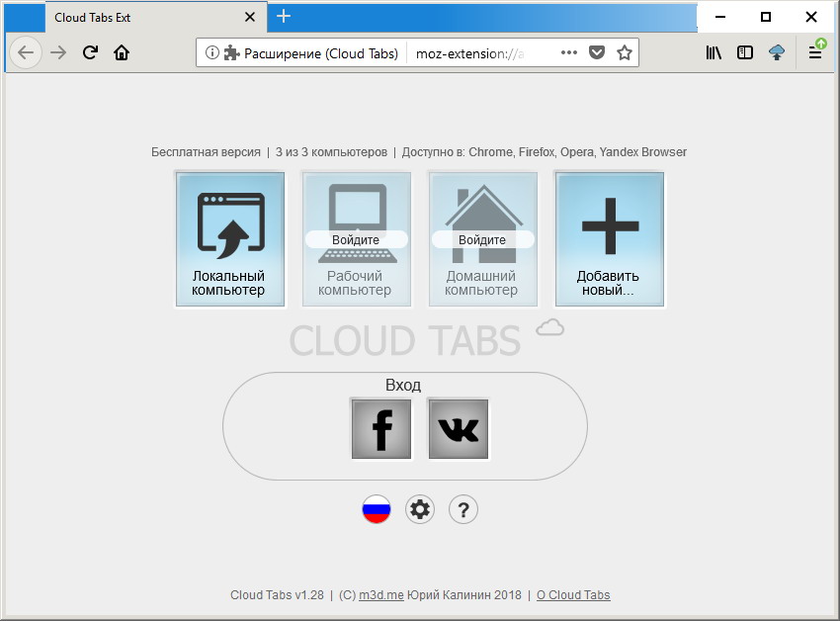Toggle the browser sidebar

pyautogui.click(x=745, y=52)
